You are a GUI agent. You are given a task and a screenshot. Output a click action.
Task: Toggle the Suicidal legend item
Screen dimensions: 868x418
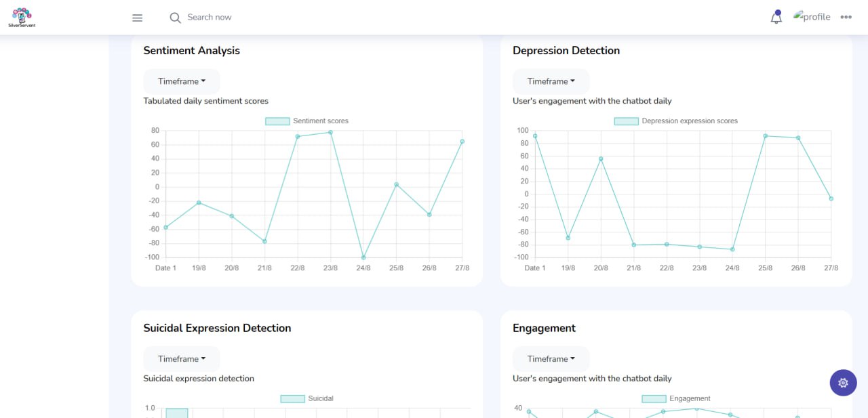[x=307, y=399]
